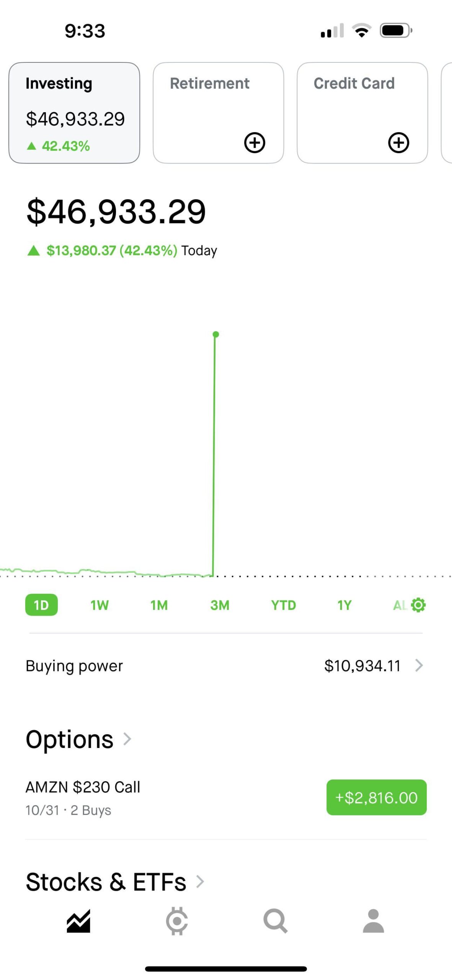
Task: Expand the Stocks & ETFs chevron
Action: 200,881
